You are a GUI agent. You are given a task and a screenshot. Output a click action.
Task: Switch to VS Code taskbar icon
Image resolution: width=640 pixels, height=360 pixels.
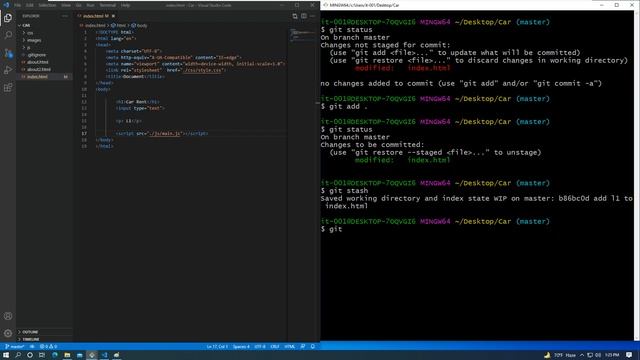[104, 355]
